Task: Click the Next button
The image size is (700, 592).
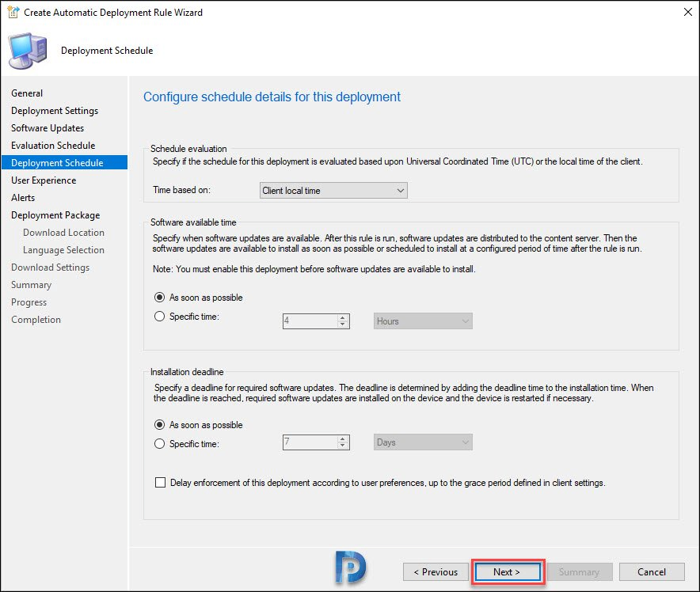Action: click(507, 572)
